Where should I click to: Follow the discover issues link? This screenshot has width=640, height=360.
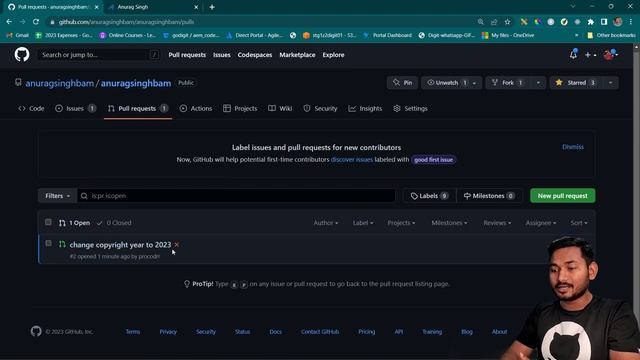[351, 160]
